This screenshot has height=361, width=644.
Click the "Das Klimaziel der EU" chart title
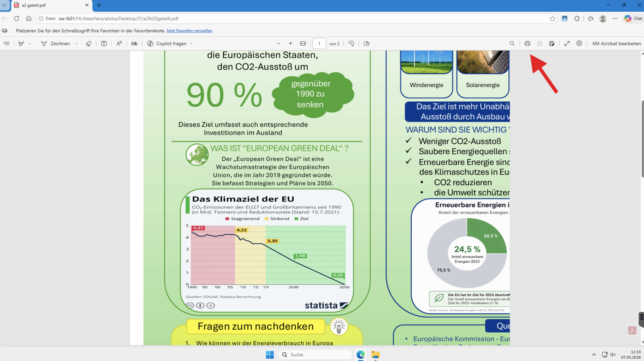243,199
